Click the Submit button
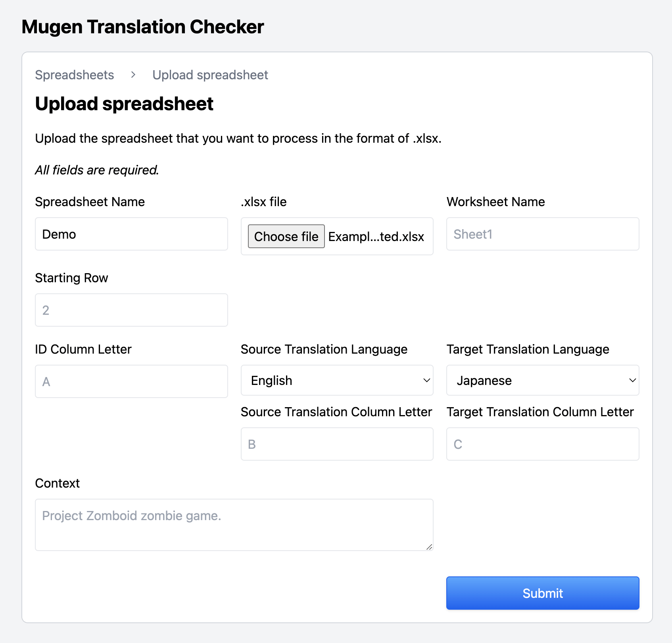This screenshot has width=672, height=643. pos(542,593)
